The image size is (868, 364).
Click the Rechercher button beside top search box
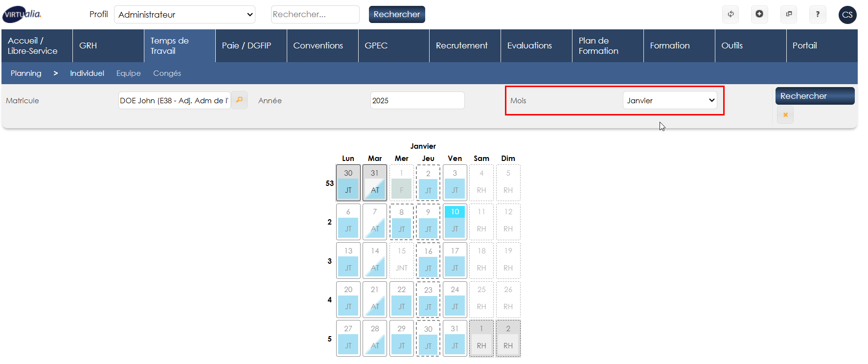(397, 15)
